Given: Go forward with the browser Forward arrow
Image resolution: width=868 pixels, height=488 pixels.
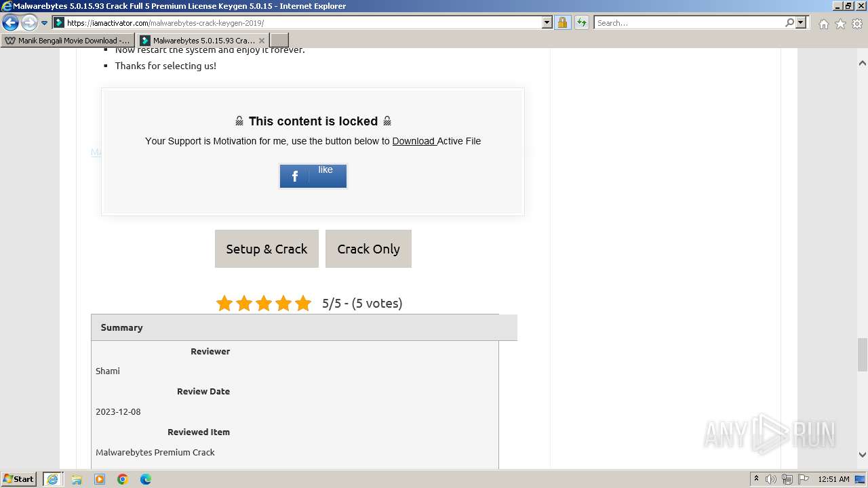Looking at the screenshot, I should click(x=29, y=22).
